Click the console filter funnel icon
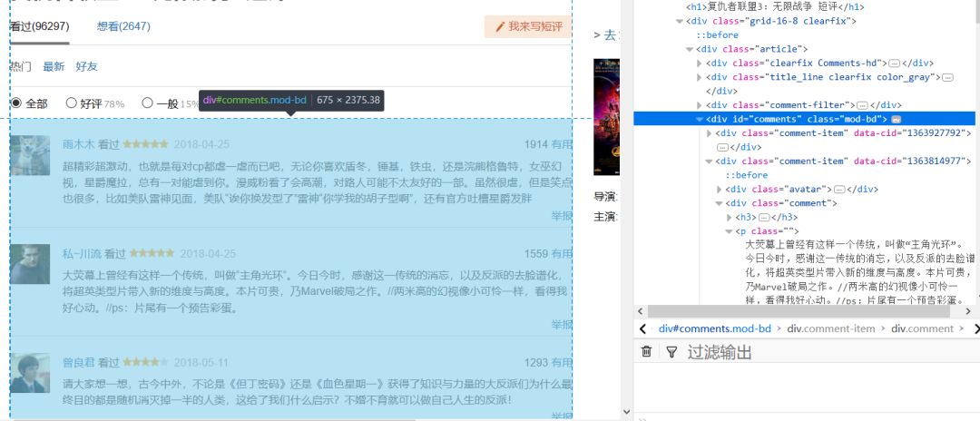980x421 pixels. coord(671,352)
